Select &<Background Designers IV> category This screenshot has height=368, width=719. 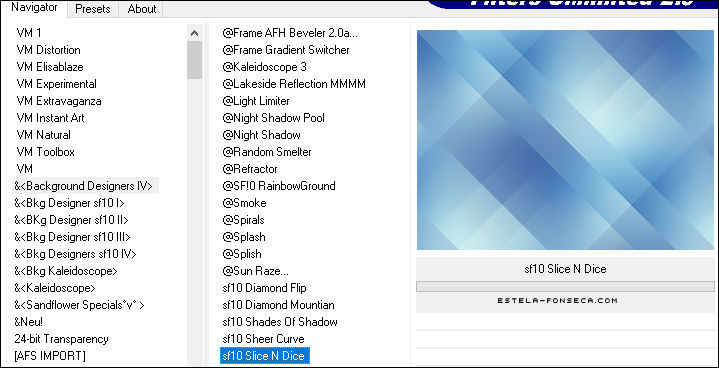point(85,186)
